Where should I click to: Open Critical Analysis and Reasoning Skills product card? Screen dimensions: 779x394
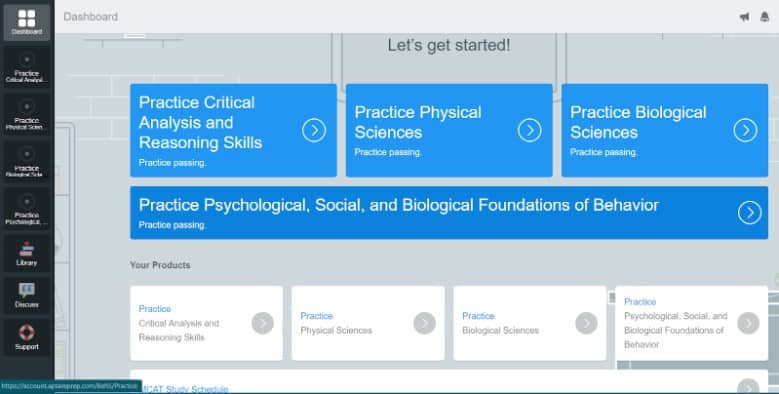click(206, 323)
